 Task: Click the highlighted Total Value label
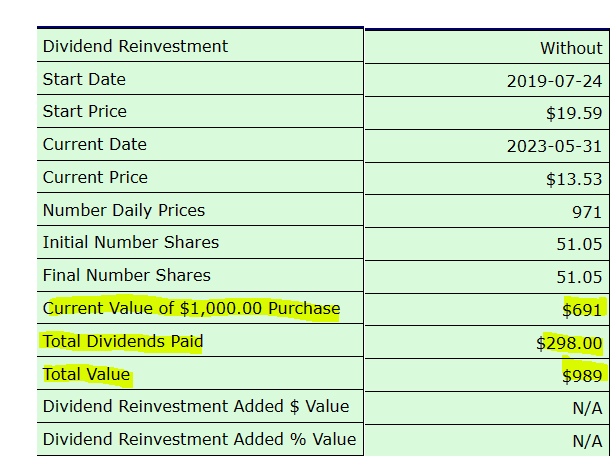pos(86,374)
